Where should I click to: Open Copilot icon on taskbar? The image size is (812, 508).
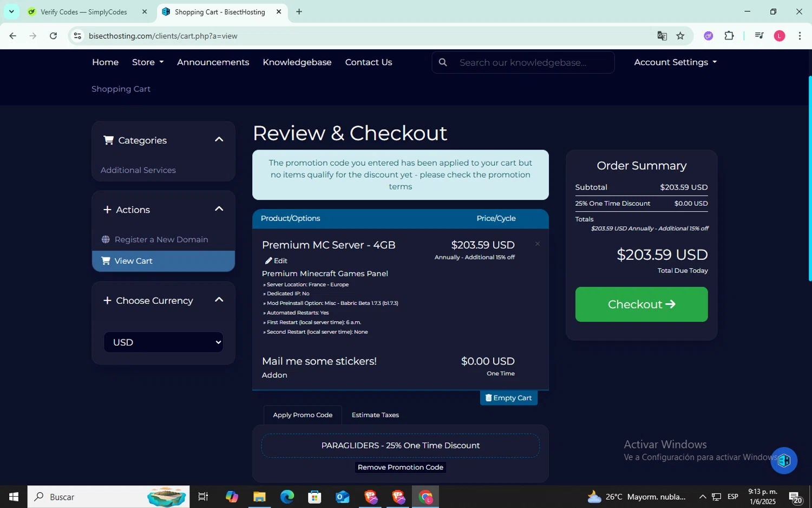click(232, 497)
